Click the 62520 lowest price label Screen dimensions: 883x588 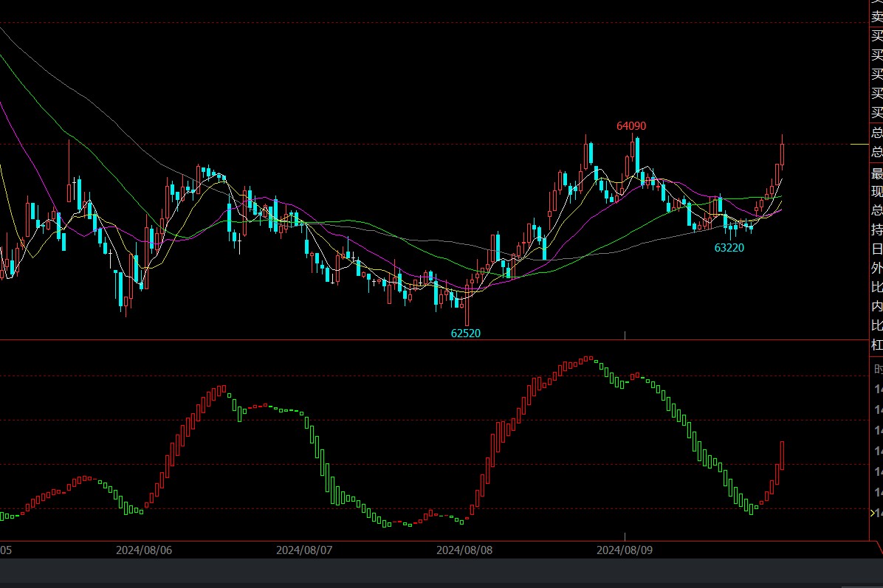pyautogui.click(x=466, y=333)
